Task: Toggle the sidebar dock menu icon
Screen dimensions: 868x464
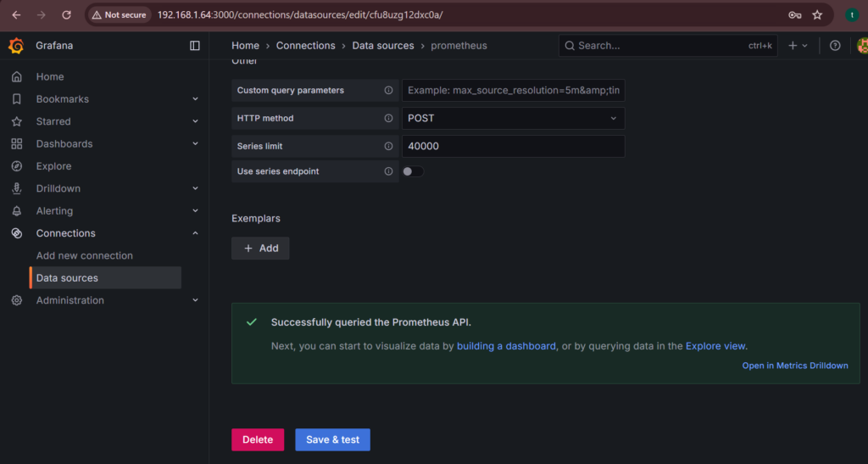Action: pos(195,46)
